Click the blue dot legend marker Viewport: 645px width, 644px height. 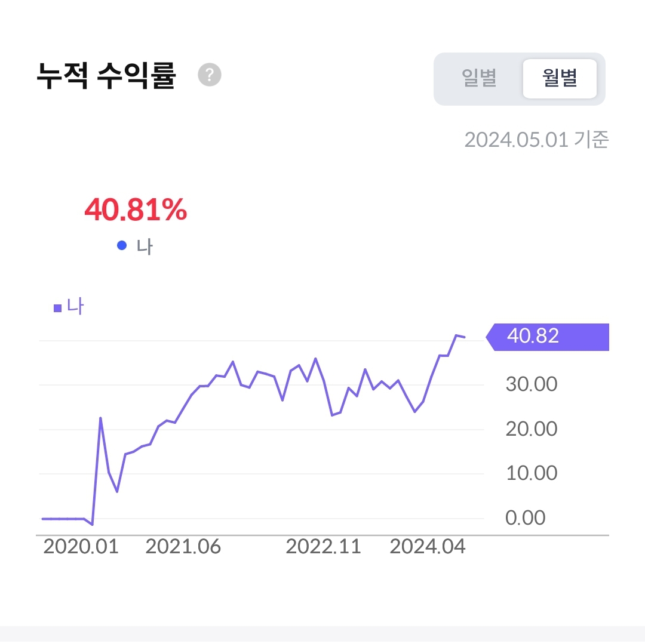tap(122, 245)
